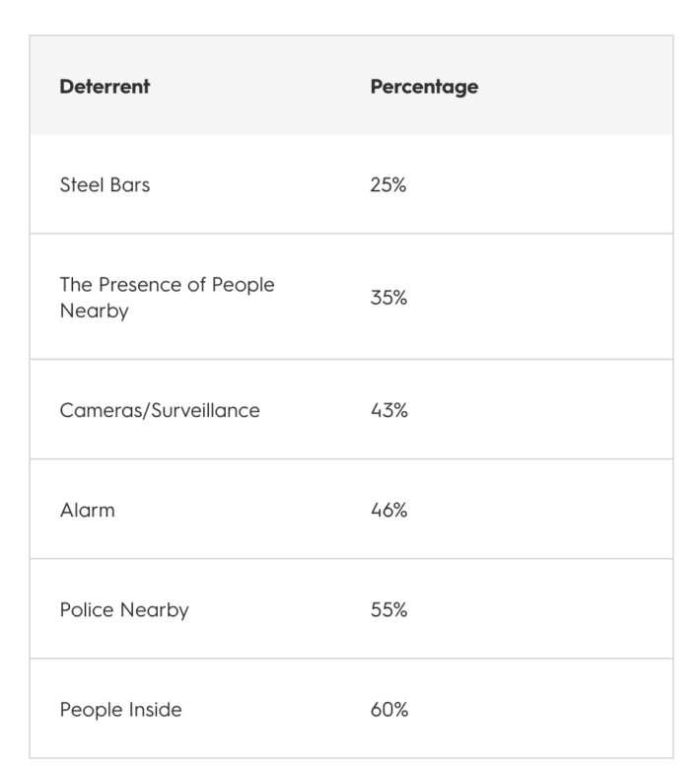
Task: Select The Presence of People Nearby cell
Action: 167,298
